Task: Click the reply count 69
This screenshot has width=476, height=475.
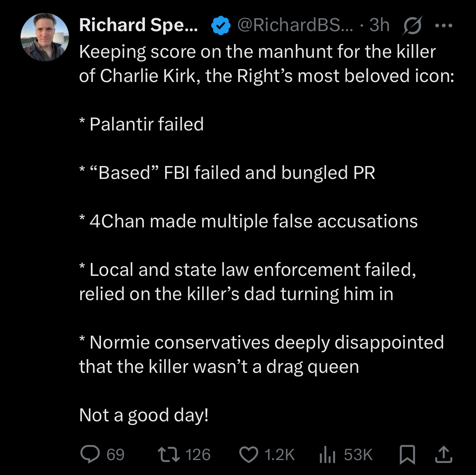Action: pyautogui.click(x=115, y=454)
